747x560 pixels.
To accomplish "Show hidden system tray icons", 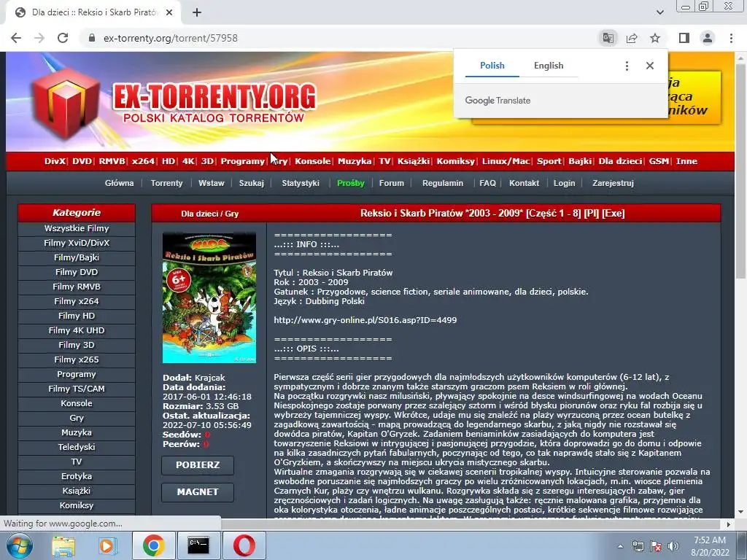I will pyautogui.click(x=620, y=546).
